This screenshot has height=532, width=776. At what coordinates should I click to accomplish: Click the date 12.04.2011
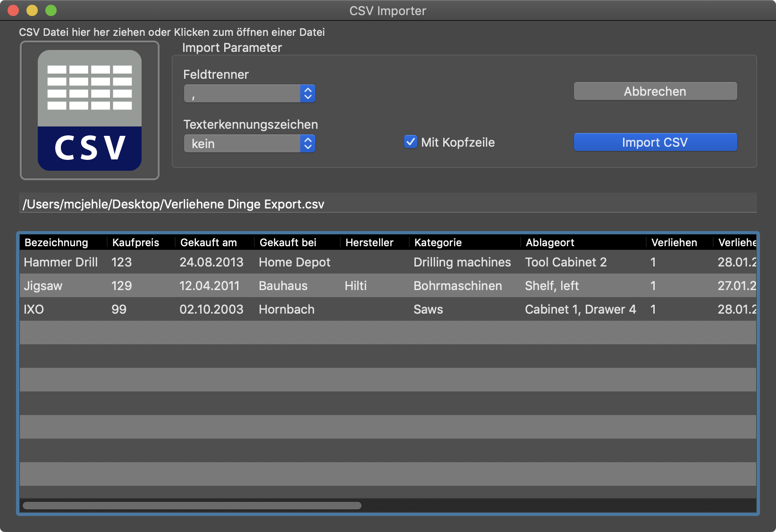click(x=210, y=286)
